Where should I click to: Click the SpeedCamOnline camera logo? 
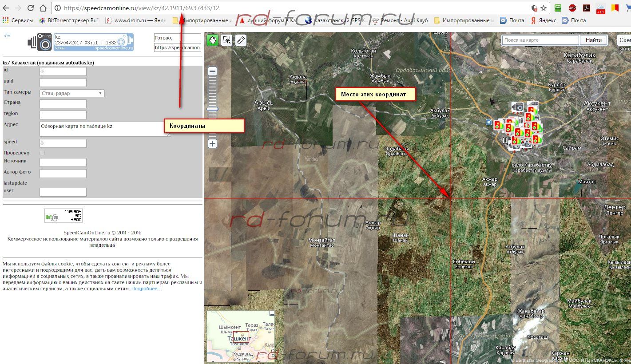[x=40, y=42]
